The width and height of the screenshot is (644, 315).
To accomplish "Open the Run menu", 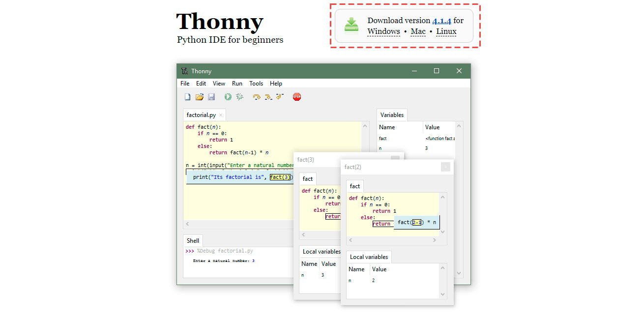I will coord(237,83).
